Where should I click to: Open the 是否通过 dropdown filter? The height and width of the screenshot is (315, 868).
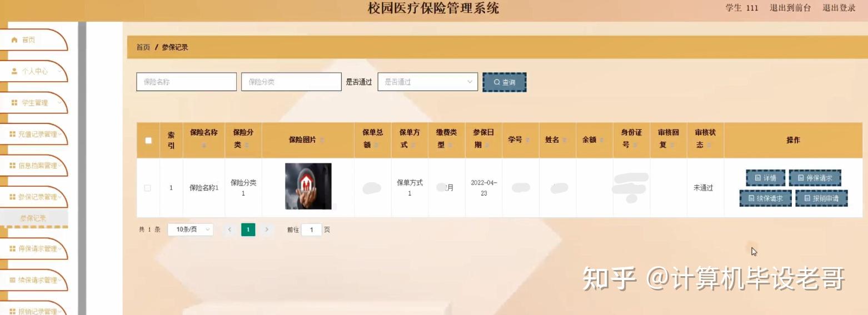427,82
